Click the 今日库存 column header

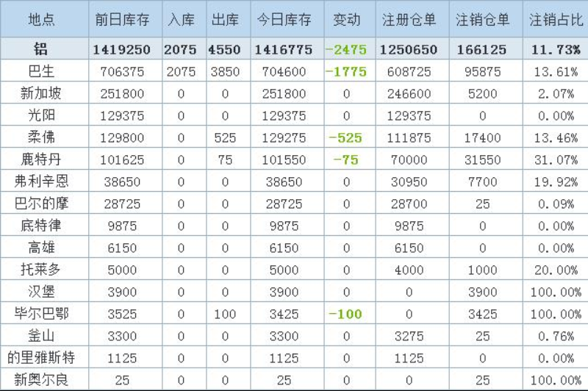click(284, 20)
